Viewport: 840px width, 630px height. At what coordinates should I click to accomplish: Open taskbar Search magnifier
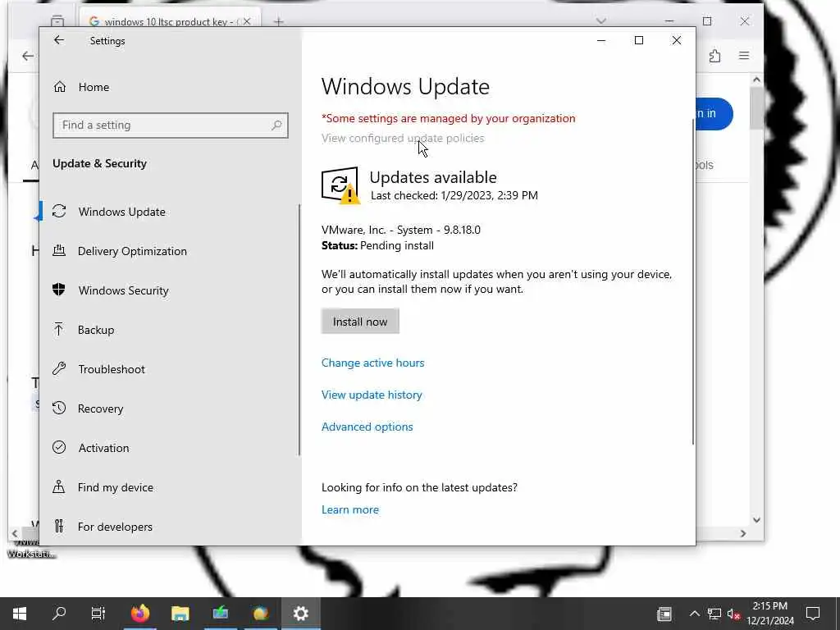coord(59,614)
